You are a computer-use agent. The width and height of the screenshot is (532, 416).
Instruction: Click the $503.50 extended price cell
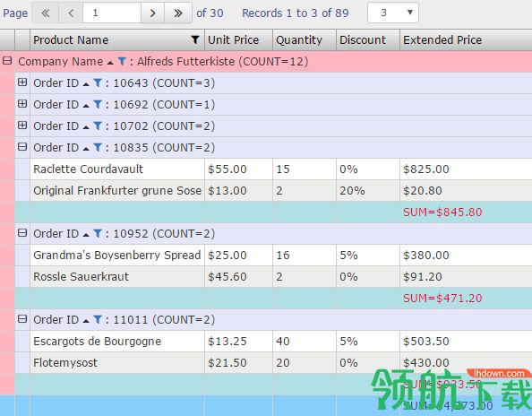(x=467, y=342)
